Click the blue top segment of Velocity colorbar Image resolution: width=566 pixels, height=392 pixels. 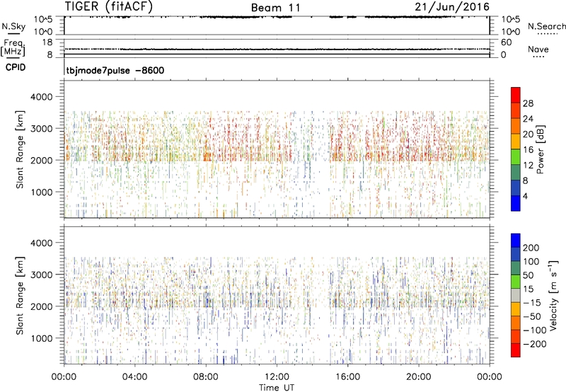pyautogui.click(x=516, y=241)
